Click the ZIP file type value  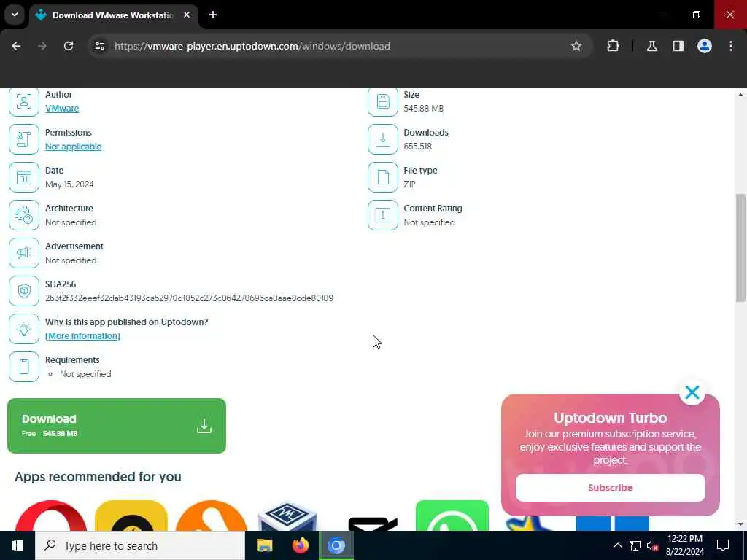tap(410, 184)
